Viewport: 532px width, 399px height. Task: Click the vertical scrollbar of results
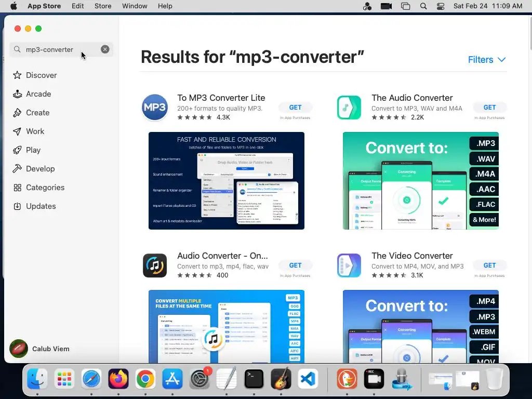point(530,33)
